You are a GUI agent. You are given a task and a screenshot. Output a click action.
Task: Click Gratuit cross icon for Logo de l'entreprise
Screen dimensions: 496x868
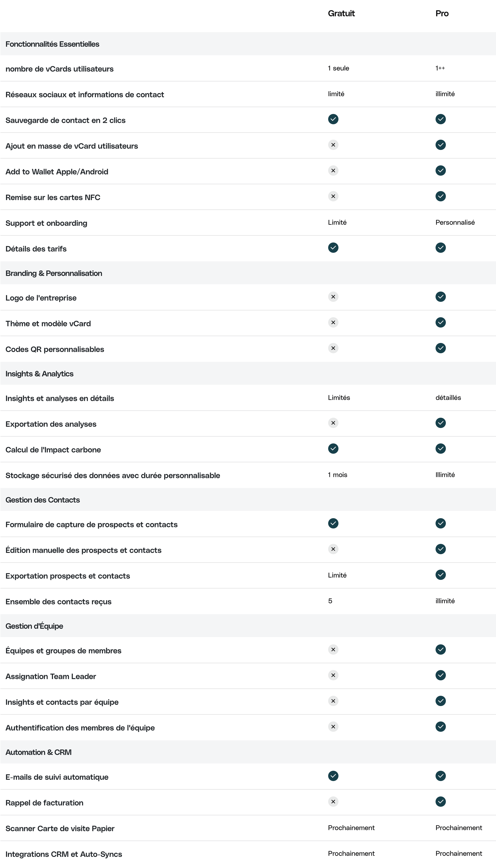(x=333, y=297)
